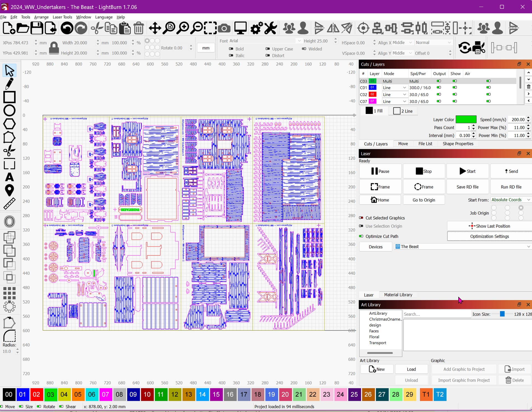
Task: Click the Save floppy disk icon
Action: (37, 28)
